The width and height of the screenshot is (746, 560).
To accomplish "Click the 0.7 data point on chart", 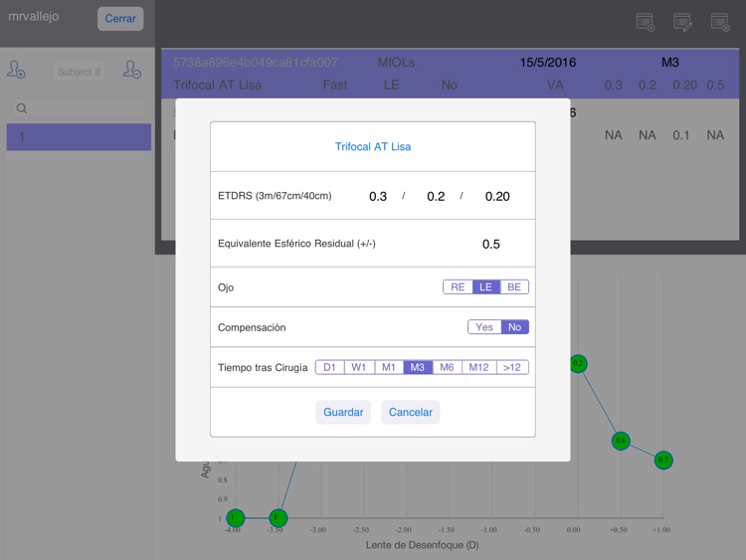I will [663, 460].
